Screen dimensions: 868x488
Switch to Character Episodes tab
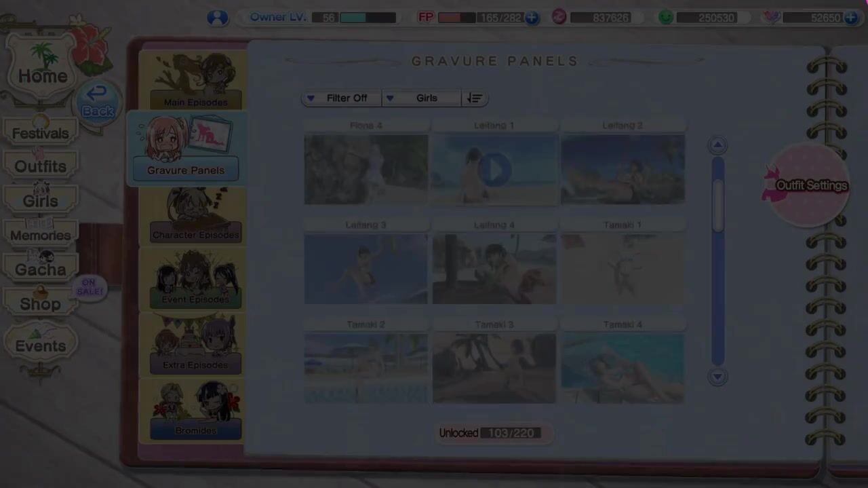click(x=195, y=217)
